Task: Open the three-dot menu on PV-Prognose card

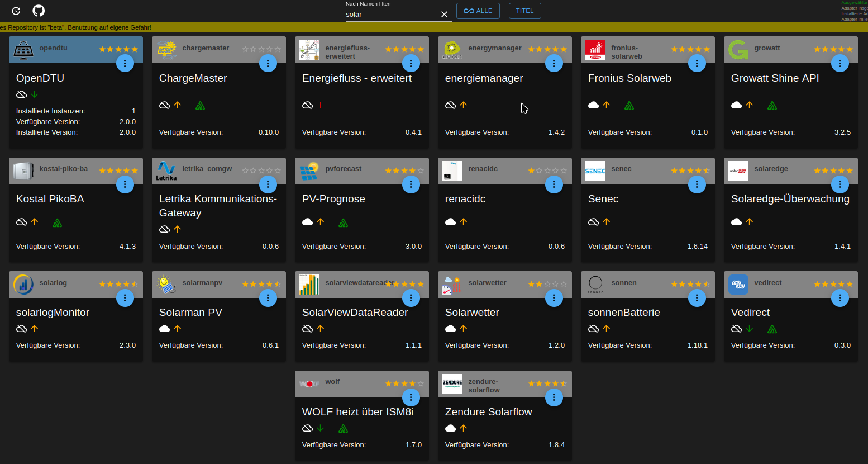Action: pos(411,184)
